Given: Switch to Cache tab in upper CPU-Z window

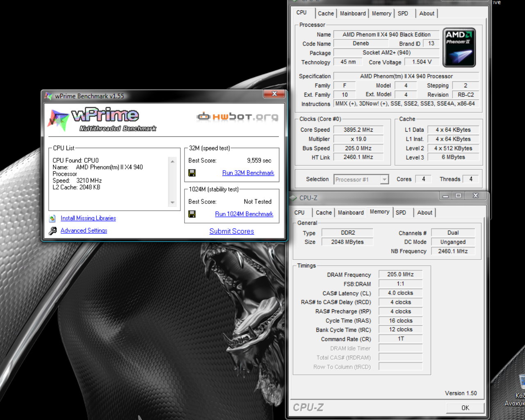Looking at the screenshot, I should click(x=326, y=14).
